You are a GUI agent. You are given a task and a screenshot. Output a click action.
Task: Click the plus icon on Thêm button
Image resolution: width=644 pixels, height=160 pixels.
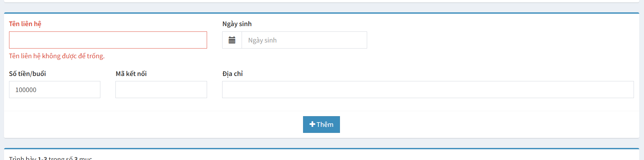click(312, 125)
